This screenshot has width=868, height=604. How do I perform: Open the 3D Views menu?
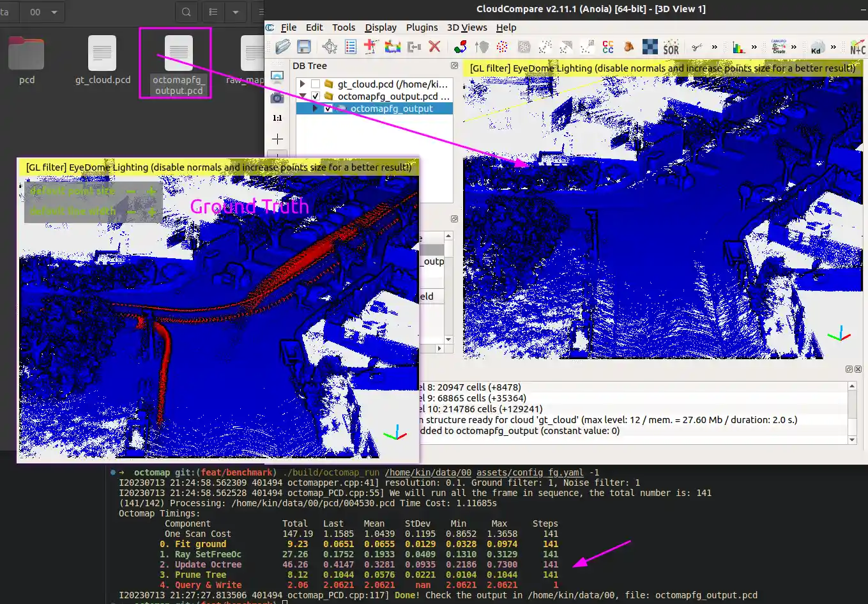point(466,27)
